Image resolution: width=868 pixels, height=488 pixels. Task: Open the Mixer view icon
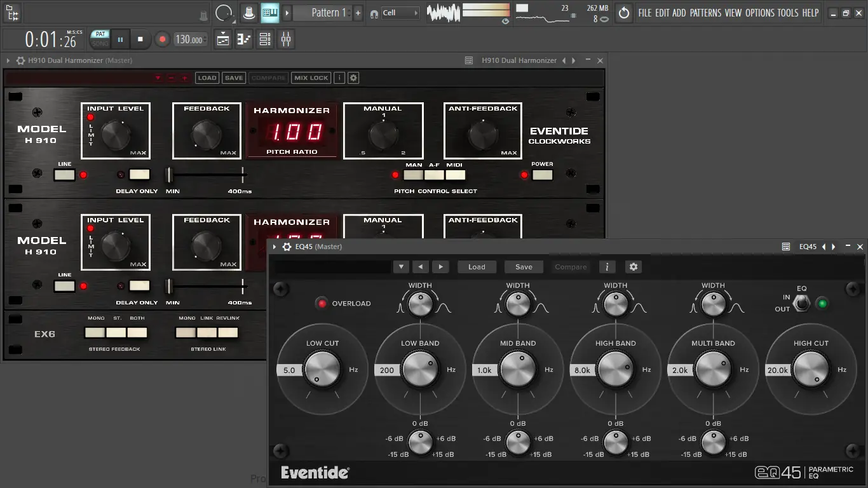point(286,39)
